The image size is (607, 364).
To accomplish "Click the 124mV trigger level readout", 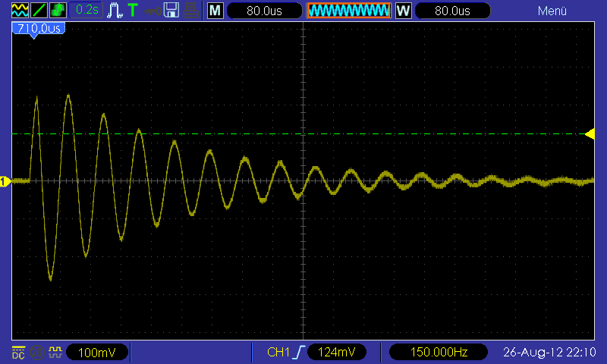I will tap(336, 352).
